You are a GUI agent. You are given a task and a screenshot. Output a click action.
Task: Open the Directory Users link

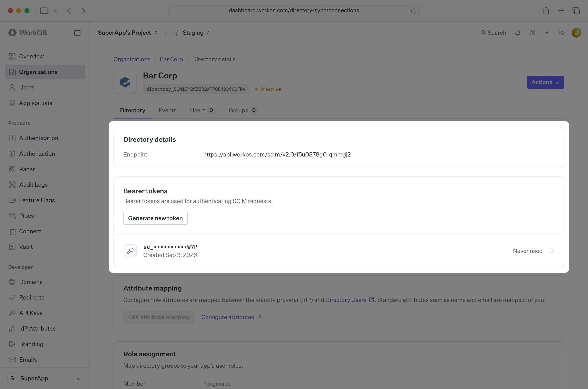(x=349, y=300)
